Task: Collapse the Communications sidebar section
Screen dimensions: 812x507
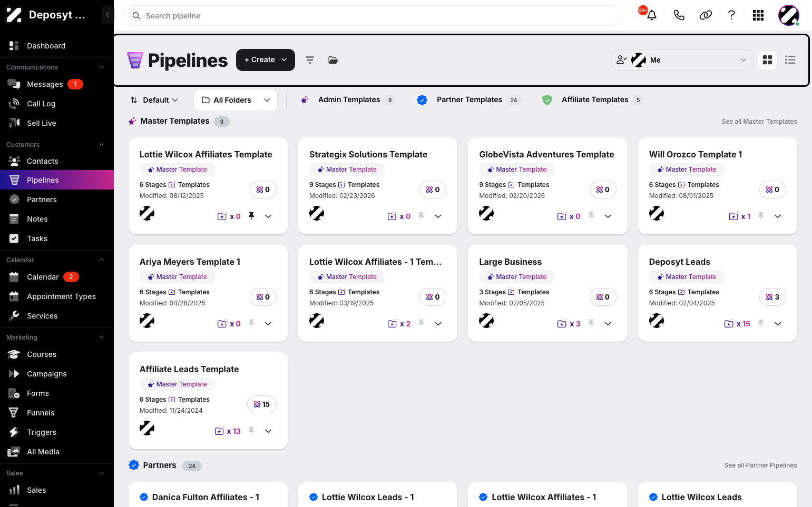Action: [102, 67]
